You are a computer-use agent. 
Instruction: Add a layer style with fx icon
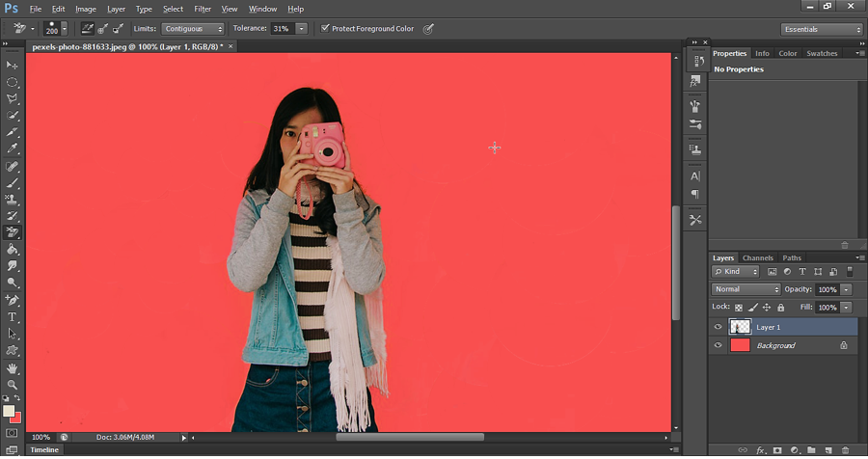761,450
